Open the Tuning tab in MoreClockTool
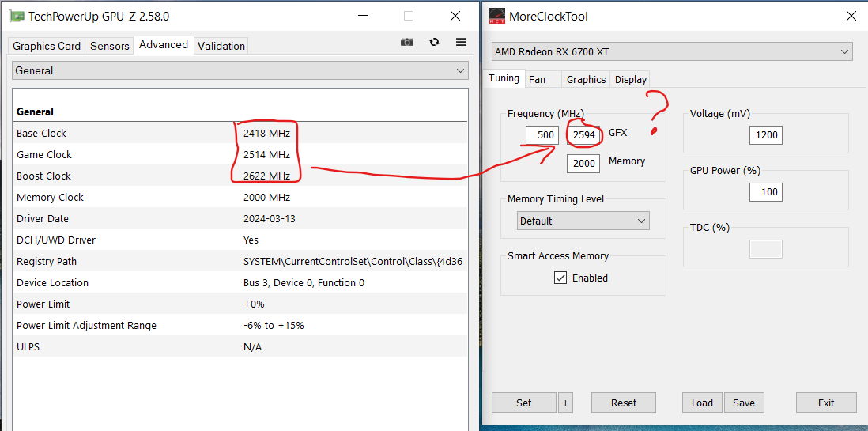This screenshot has height=431, width=868. 504,78
